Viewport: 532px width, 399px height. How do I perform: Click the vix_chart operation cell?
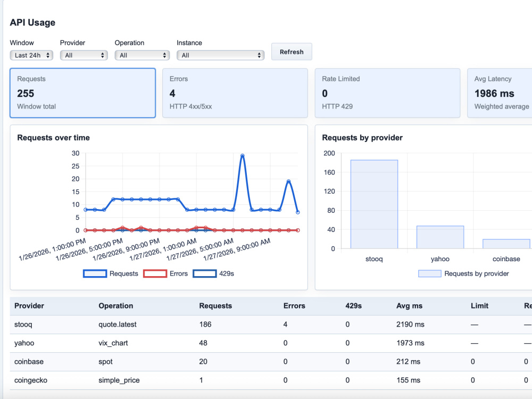click(113, 343)
